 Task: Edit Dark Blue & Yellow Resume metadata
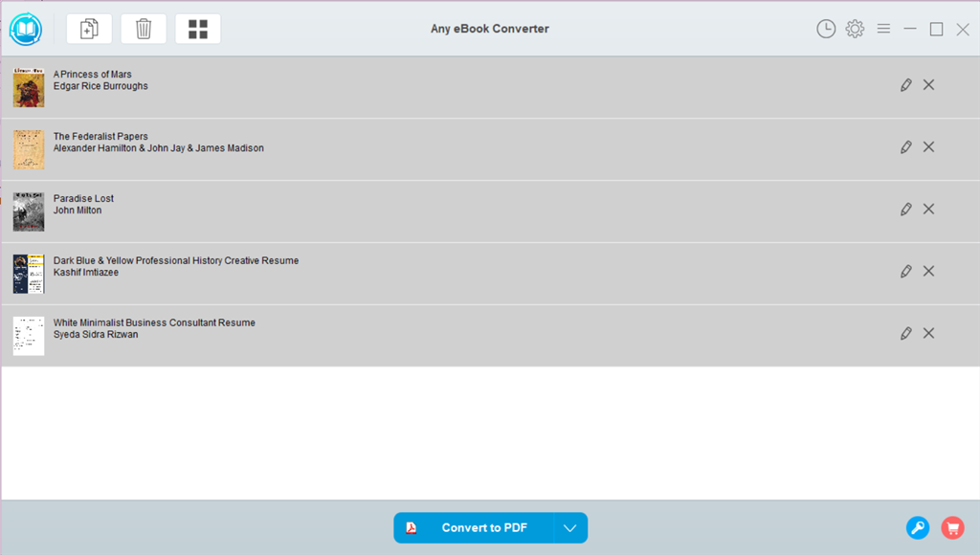point(905,271)
